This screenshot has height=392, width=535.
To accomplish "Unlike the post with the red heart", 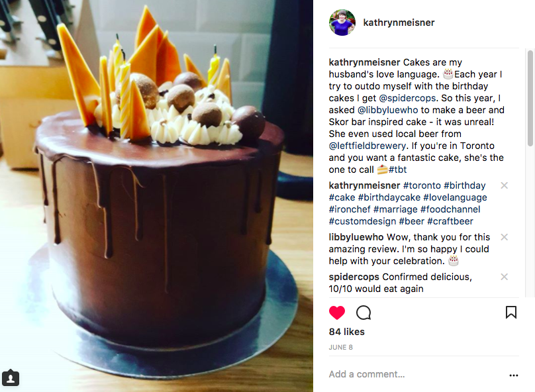I will click(337, 313).
